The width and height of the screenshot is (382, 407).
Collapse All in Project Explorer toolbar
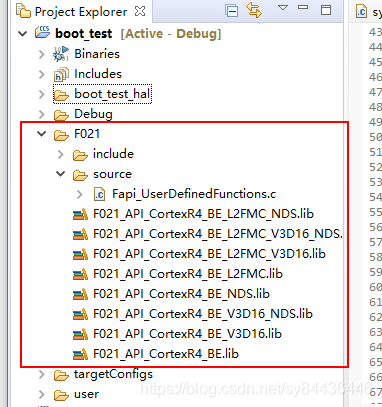(x=231, y=11)
